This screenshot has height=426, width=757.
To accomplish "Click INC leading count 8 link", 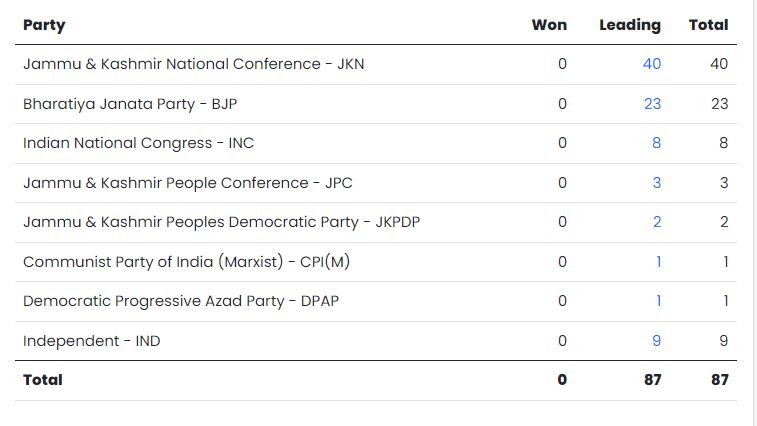I will tap(656, 143).
